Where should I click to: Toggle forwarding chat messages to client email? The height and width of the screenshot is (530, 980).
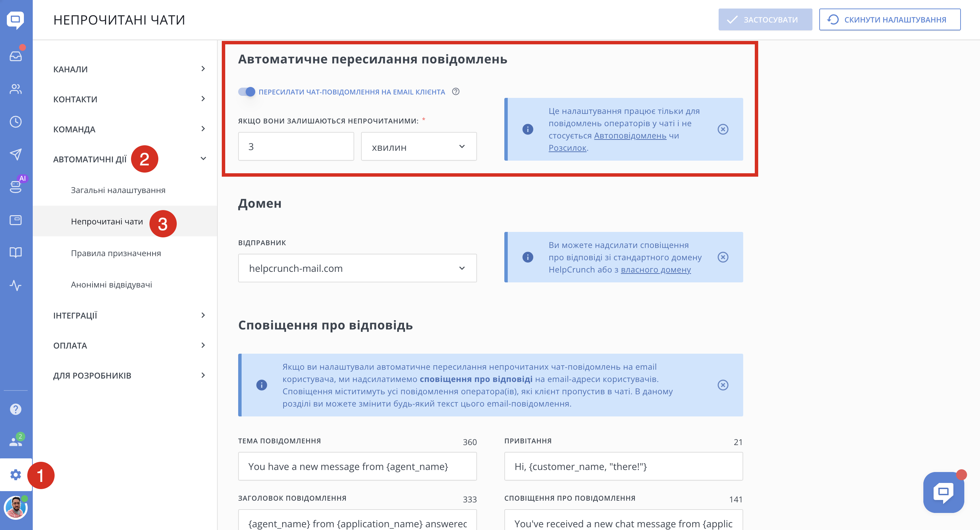click(x=246, y=92)
